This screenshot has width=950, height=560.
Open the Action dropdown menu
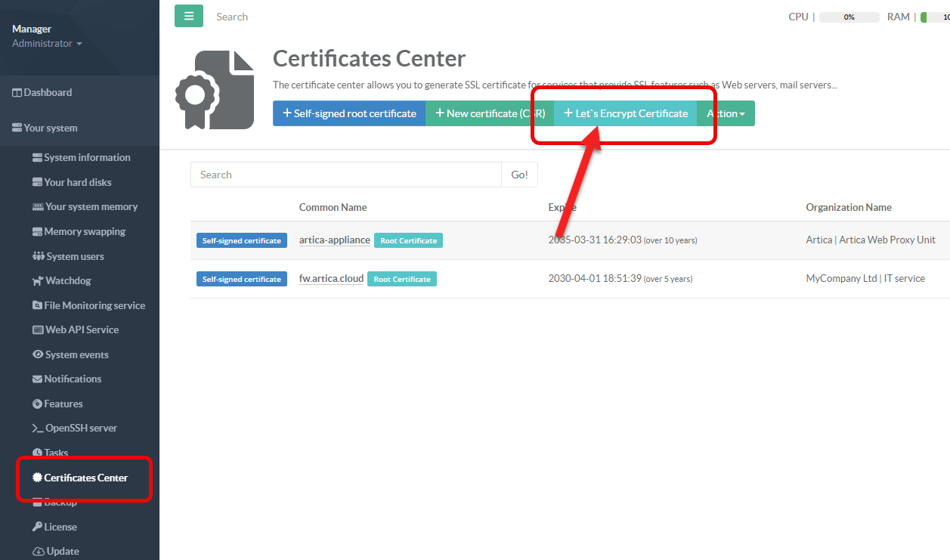pyautogui.click(x=726, y=113)
